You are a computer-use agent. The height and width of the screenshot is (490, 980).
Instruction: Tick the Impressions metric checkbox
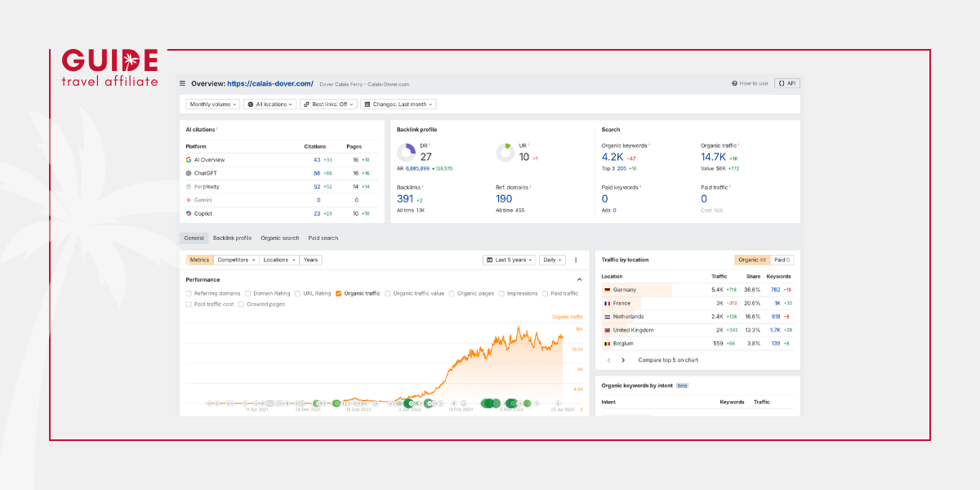(502, 293)
